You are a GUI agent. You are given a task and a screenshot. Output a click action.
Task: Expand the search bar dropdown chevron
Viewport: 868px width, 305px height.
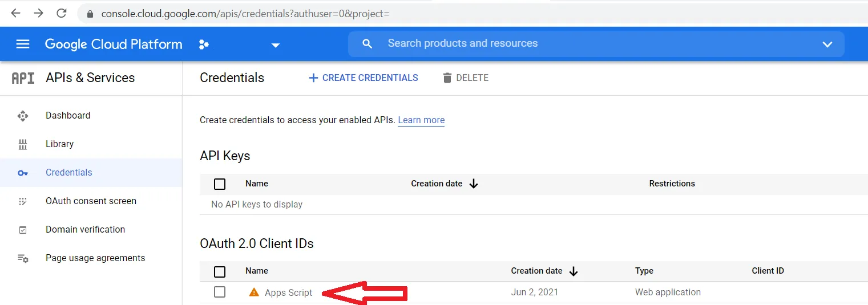pos(827,44)
